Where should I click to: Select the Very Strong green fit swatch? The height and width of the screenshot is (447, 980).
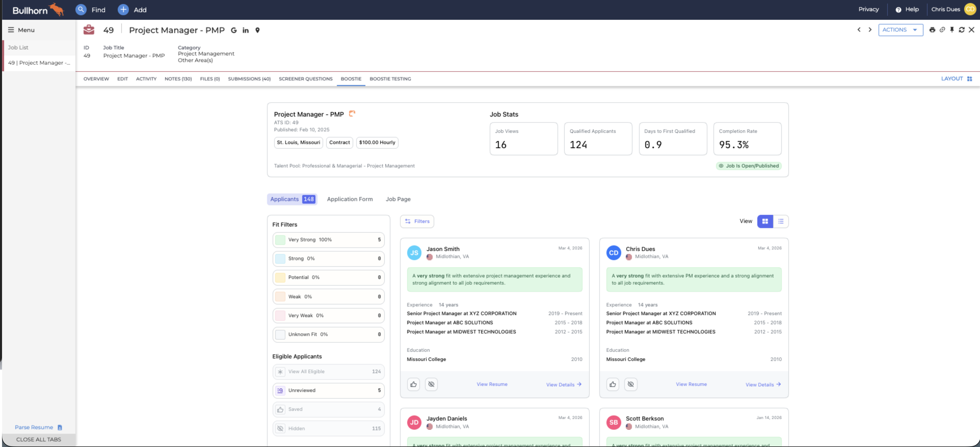(x=280, y=240)
